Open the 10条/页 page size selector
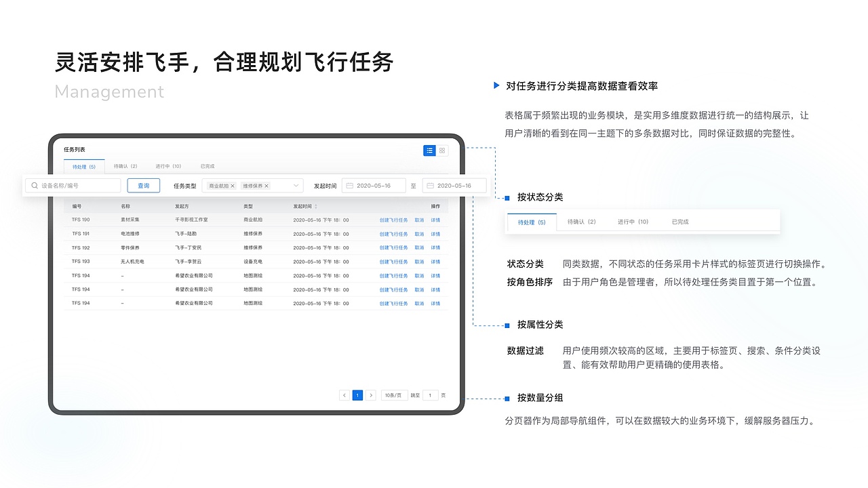Viewport: 868px width, 488px height. [x=393, y=394]
